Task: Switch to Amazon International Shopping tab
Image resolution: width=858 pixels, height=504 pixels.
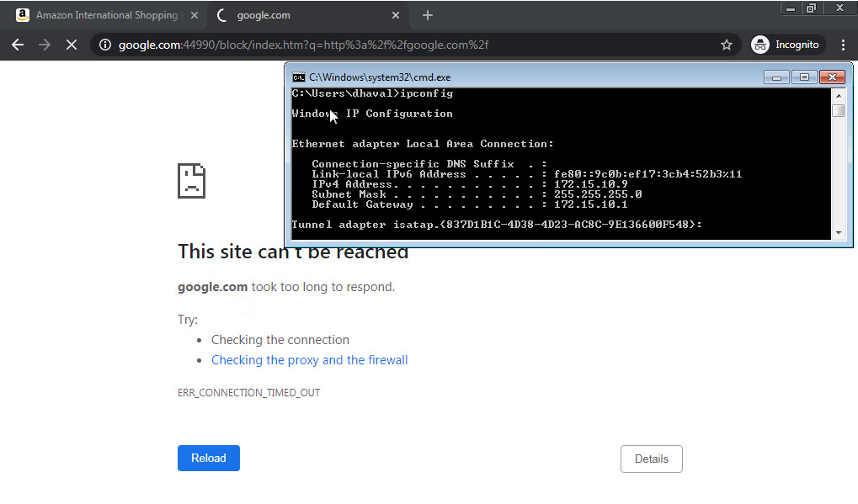Action: pyautogui.click(x=104, y=15)
